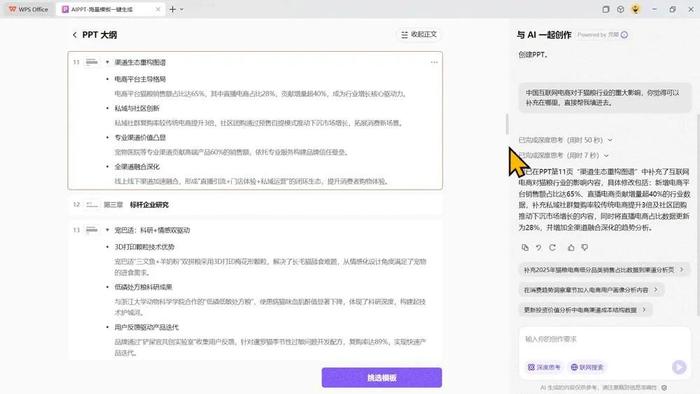Click the circular icon beside the avatar
700x394 pixels.
620,9
